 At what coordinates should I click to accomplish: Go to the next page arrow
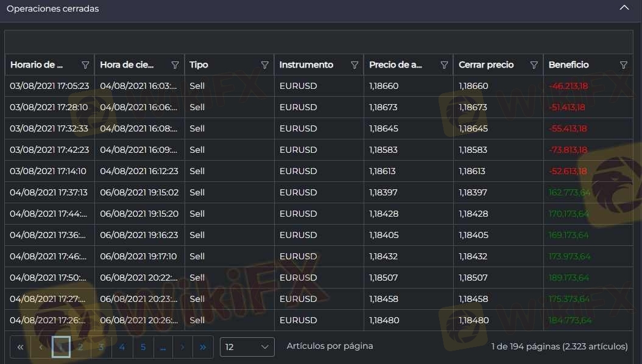(x=182, y=347)
